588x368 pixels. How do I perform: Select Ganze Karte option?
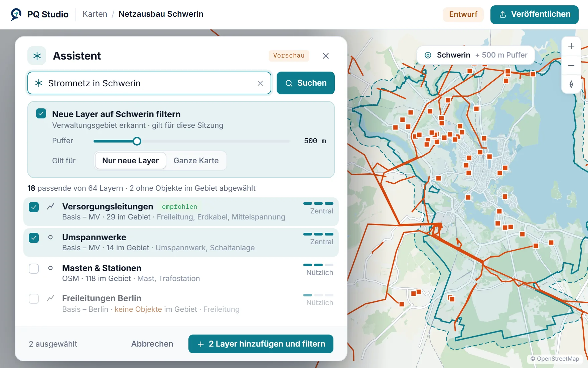pyautogui.click(x=196, y=161)
